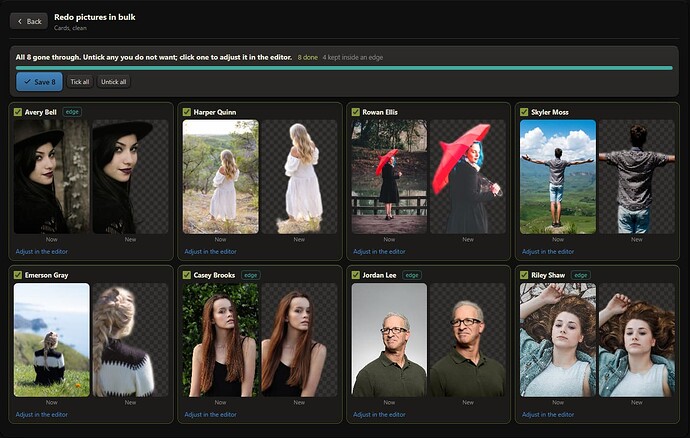Click Emerson Gray's New cutout picture

pyautogui.click(x=130, y=340)
